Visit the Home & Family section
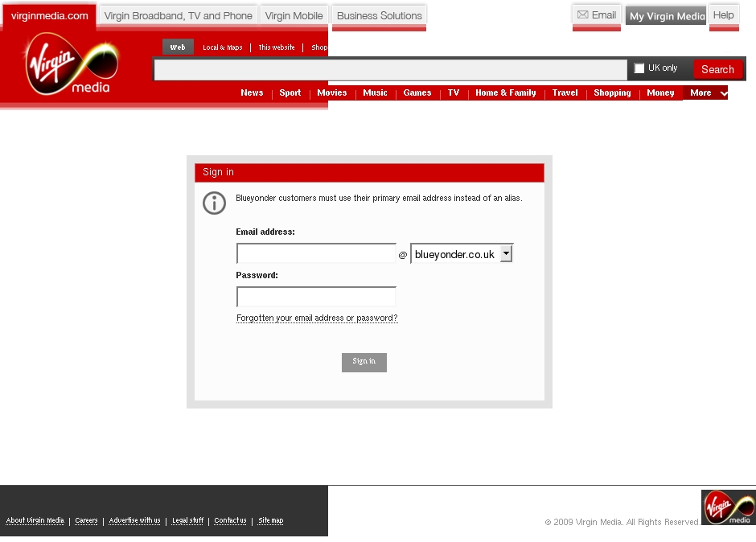Image resolution: width=756 pixels, height=542 pixels. tap(506, 92)
